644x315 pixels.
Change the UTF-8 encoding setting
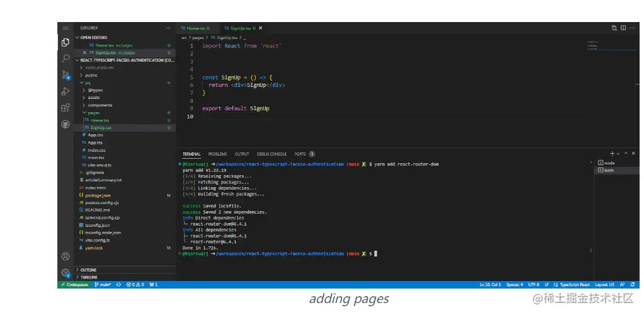point(534,285)
